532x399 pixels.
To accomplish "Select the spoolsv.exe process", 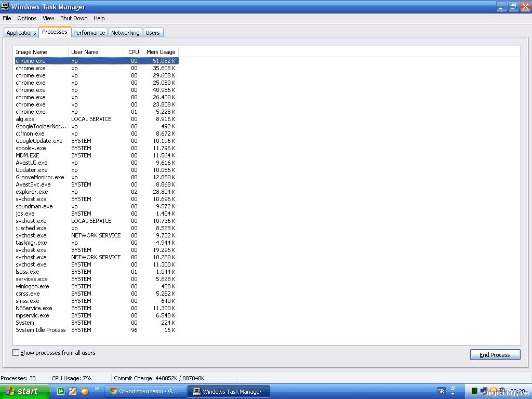I will click(96, 148).
